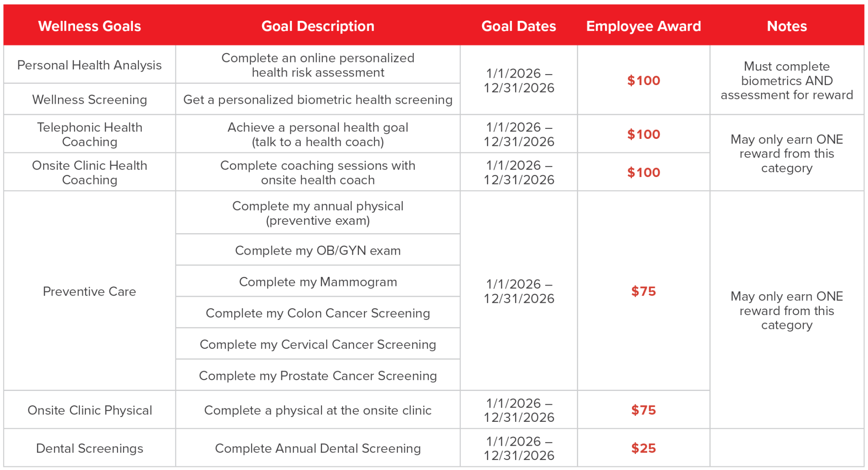
Task: Click Complete Annual Dental Screening text
Action: tap(318, 448)
